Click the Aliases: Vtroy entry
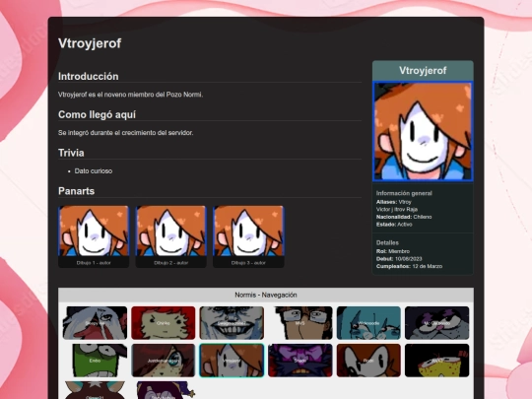The image size is (532, 399). tap(393, 202)
